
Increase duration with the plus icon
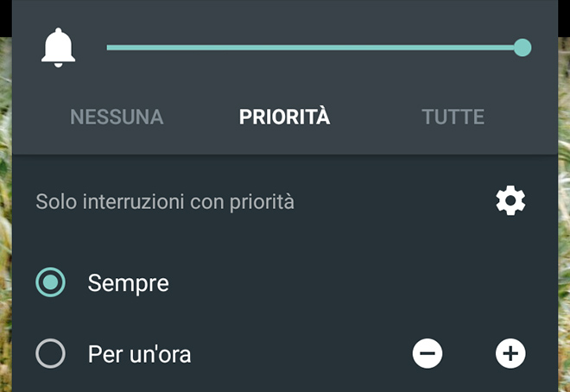pos(510,353)
